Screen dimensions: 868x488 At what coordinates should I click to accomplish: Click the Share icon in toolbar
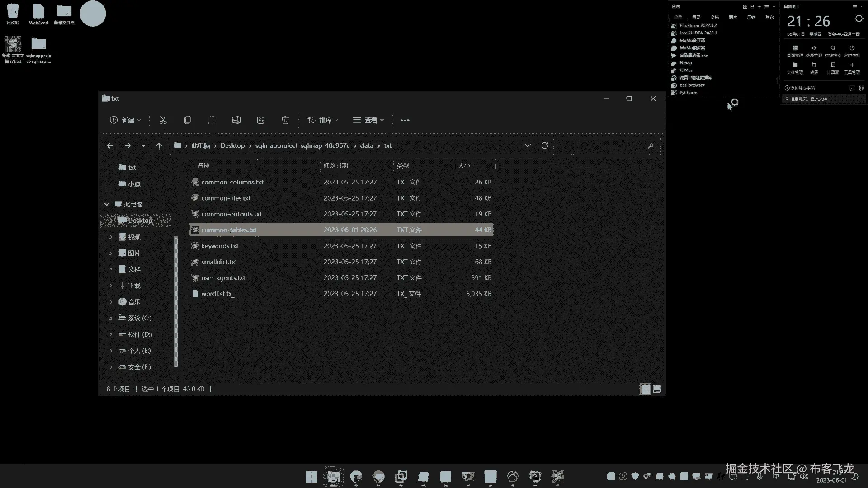[x=261, y=120]
